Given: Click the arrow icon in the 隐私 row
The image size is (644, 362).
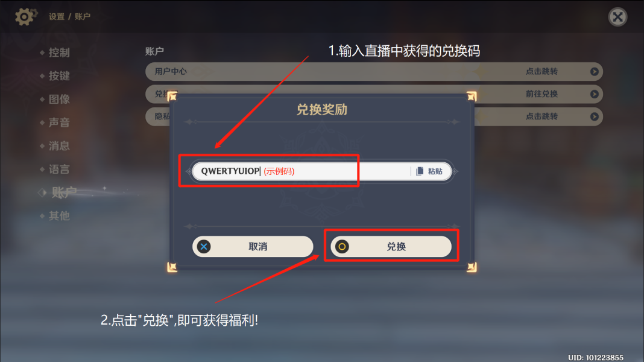Looking at the screenshot, I should tap(595, 116).
